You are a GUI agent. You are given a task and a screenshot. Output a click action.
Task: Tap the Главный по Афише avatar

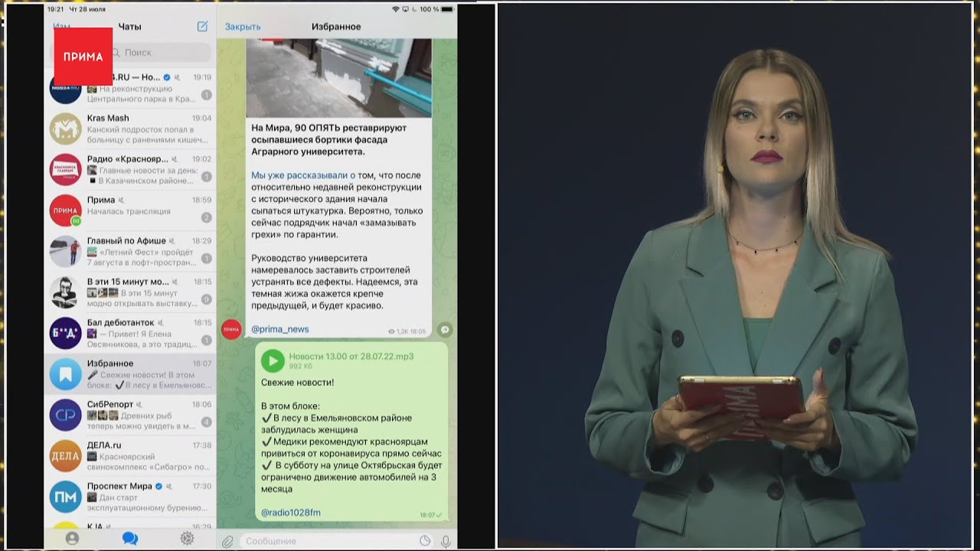click(x=65, y=251)
